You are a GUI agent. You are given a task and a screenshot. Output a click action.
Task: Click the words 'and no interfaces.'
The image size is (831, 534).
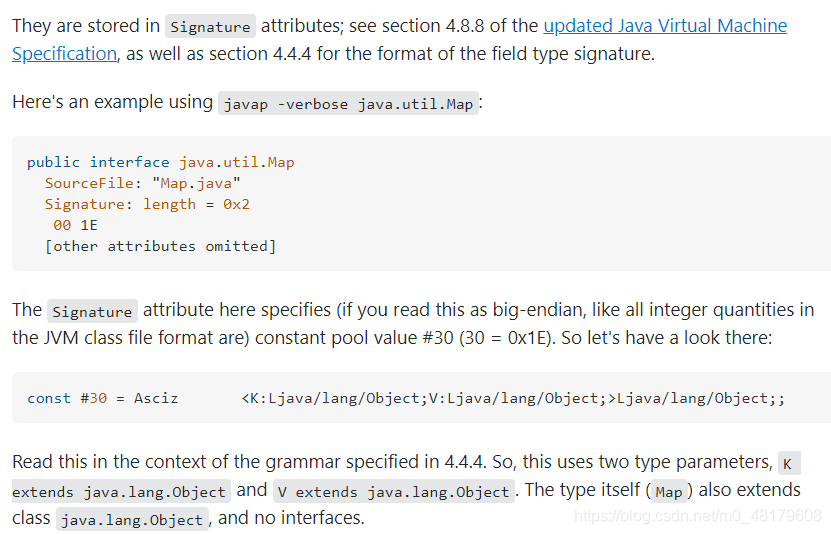[x=291, y=518]
